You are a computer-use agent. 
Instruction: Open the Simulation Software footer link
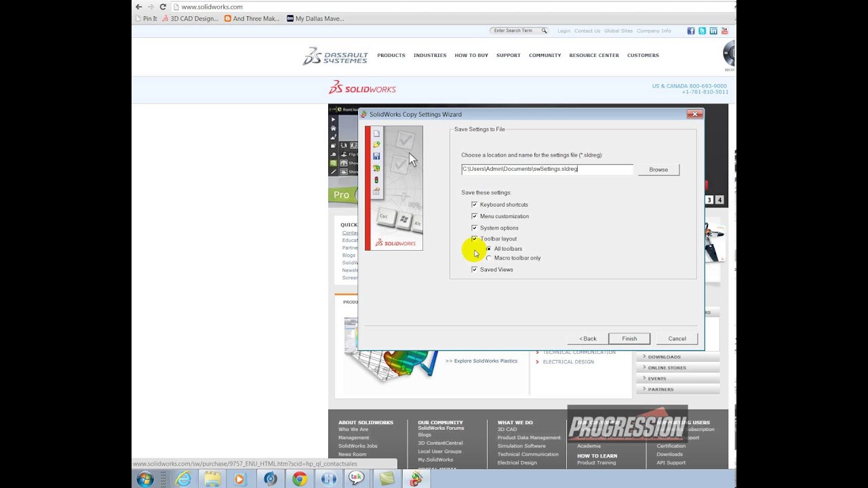pos(521,446)
